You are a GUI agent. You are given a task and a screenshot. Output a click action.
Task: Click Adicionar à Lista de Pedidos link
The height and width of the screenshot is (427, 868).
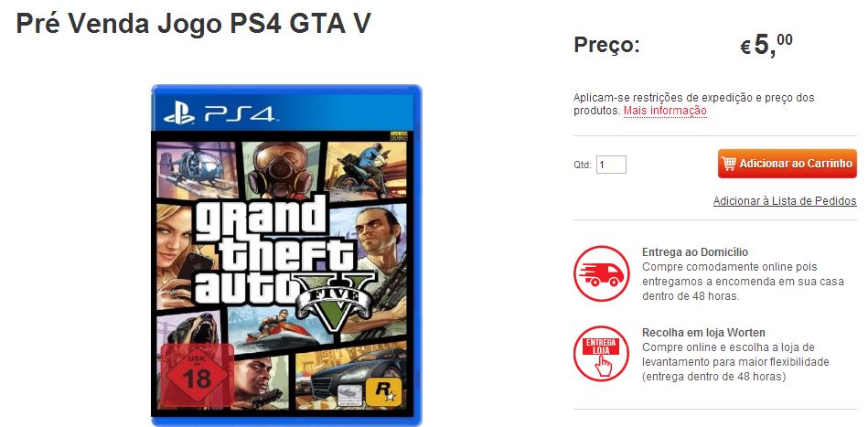click(785, 201)
